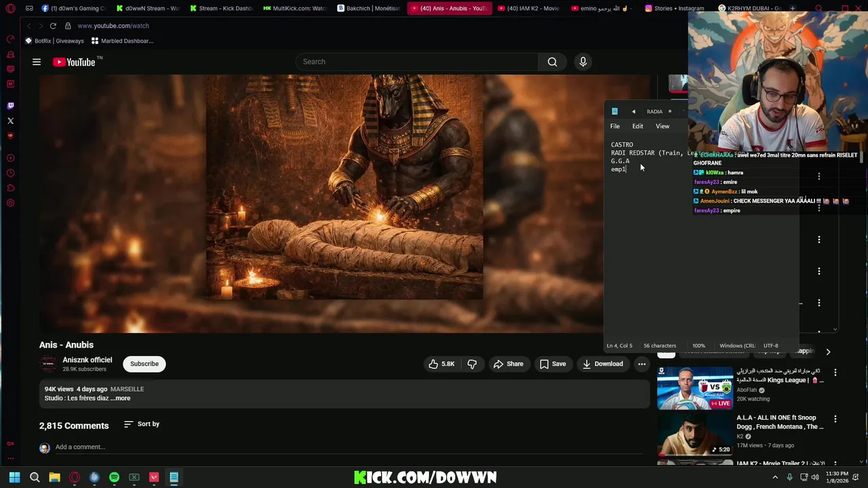The width and height of the screenshot is (868, 488).
Task: Open the YouTube guide hamburger menu
Action: pyautogui.click(x=37, y=62)
